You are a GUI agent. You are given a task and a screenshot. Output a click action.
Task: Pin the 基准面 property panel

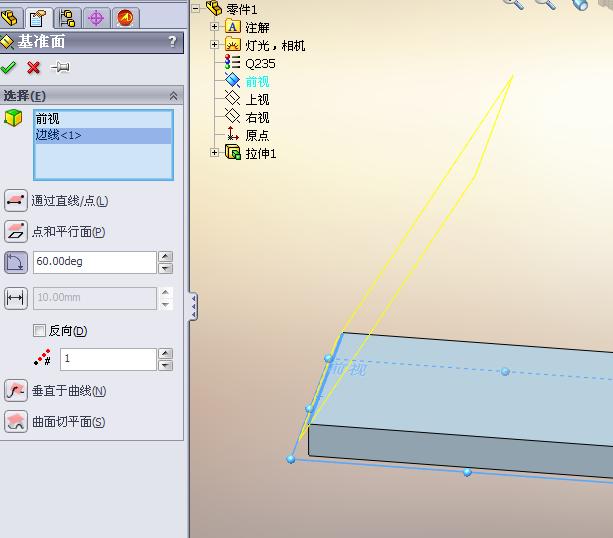tap(60, 67)
